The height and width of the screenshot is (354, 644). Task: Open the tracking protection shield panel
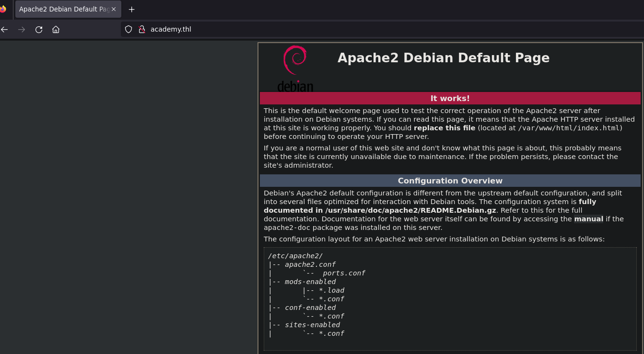click(x=129, y=29)
